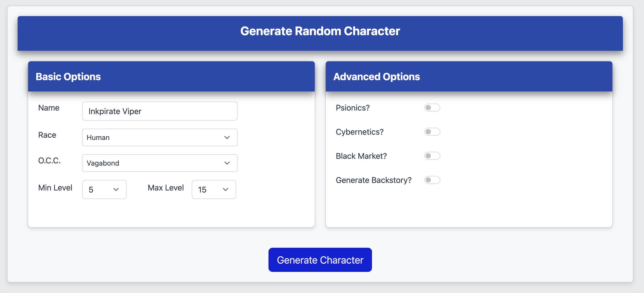The width and height of the screenshot is (644, 293).
Task: Click the Name text field with Inkpirate Viper
Action: pyautogui.click(x=160, y=111)
